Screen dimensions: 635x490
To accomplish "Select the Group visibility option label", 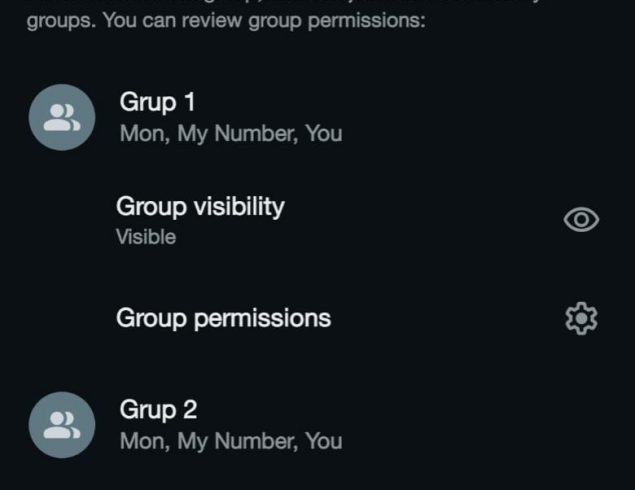I will tap(200, 207).
